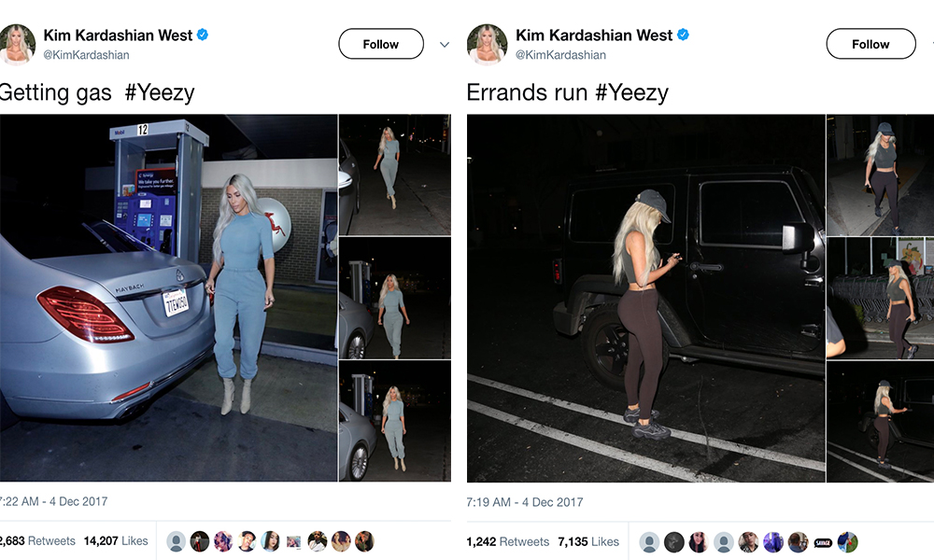The image size is (934, 560).
Task: Open large gas station Maybach photo
Action: (x=168, y=298)
